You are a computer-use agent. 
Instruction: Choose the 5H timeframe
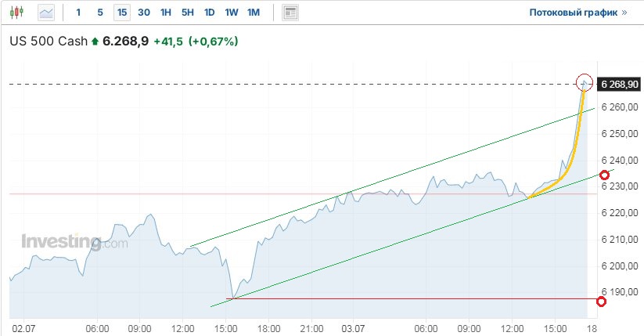coord(187,13)
